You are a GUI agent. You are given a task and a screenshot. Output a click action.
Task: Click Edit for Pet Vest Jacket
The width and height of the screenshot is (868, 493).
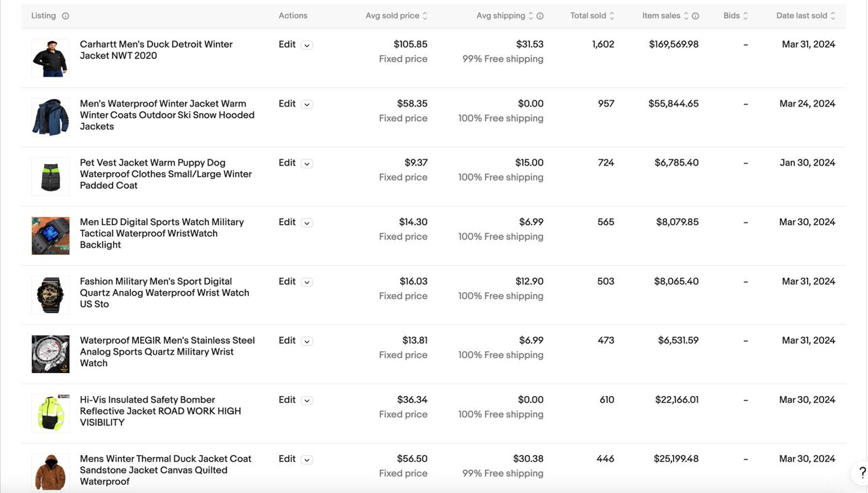287,163
